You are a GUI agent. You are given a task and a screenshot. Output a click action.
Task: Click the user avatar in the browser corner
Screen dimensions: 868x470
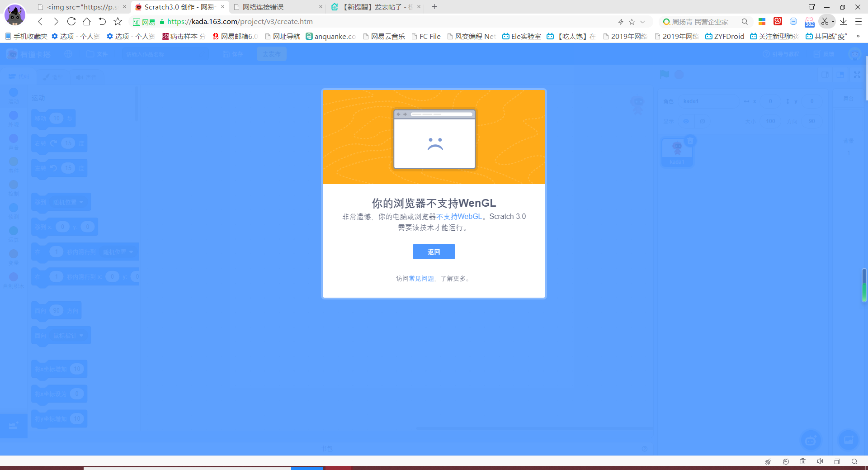[15, 15]
